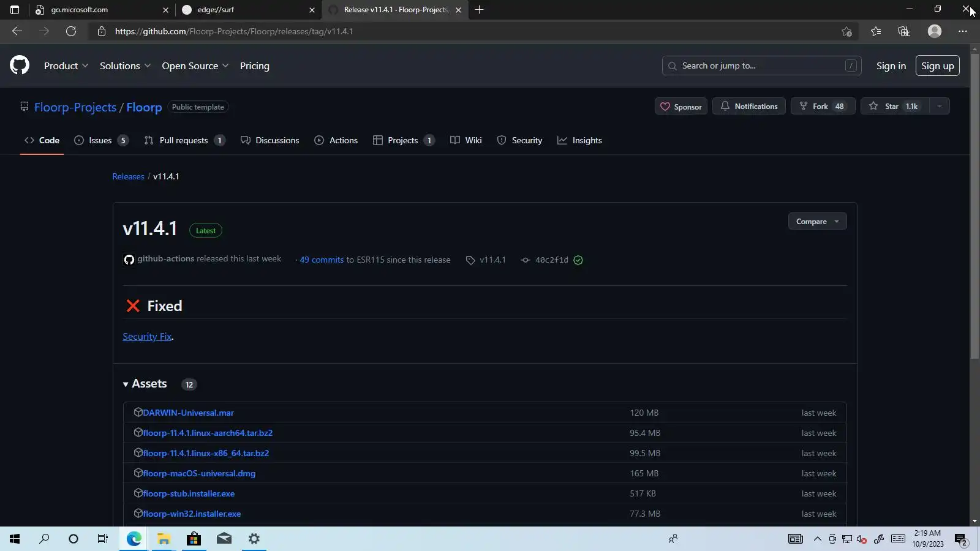
Task: Open Microsoft Store from the taskbar
Action: click(x=194, y=539)
